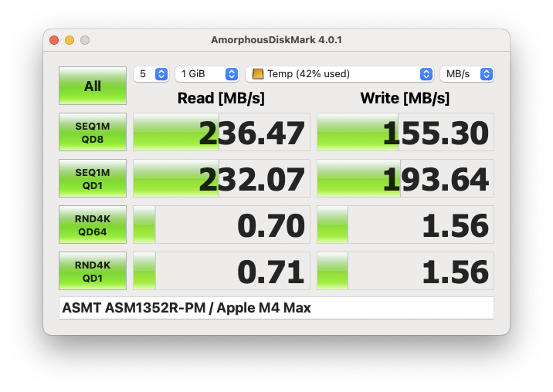Screen dimensions: 553x392
Task: Run the RND4K QD64 test
Action: click(x=93, y=225)
